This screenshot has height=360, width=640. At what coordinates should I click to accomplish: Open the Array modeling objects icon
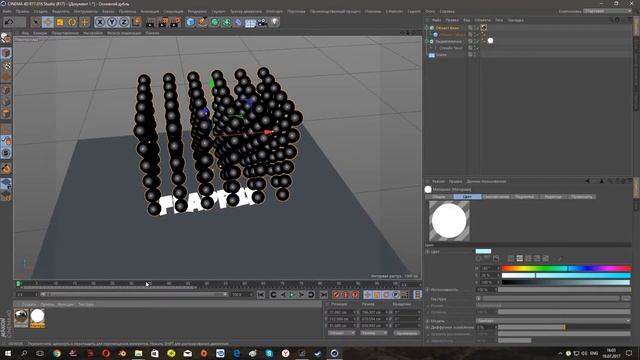coord(227,22)
